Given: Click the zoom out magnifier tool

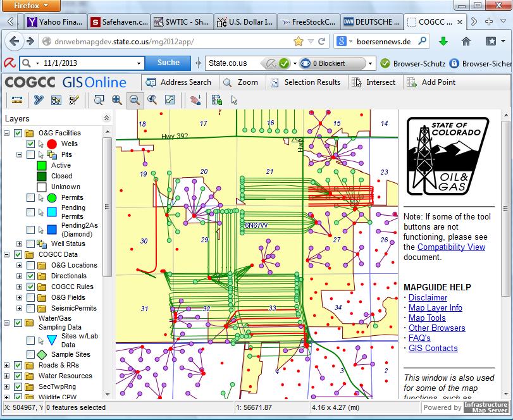Looking at the screenshot, I should point(134,100).
